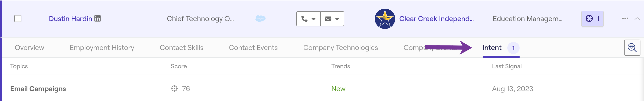Image resolution: width=644 pixels, height=101 pixels.
Task: Click the email envelope icon
Action: click(328, 19)
